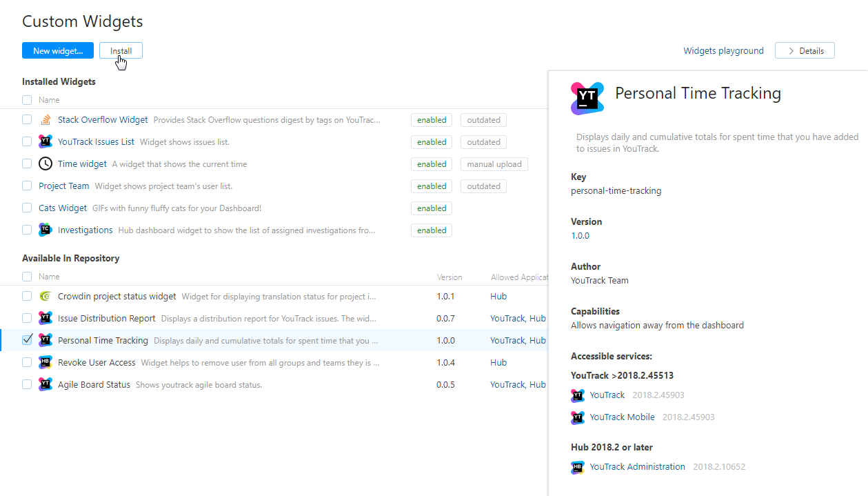
Task: Click the Name header under Installed Widgets
Action: (49, 101)
